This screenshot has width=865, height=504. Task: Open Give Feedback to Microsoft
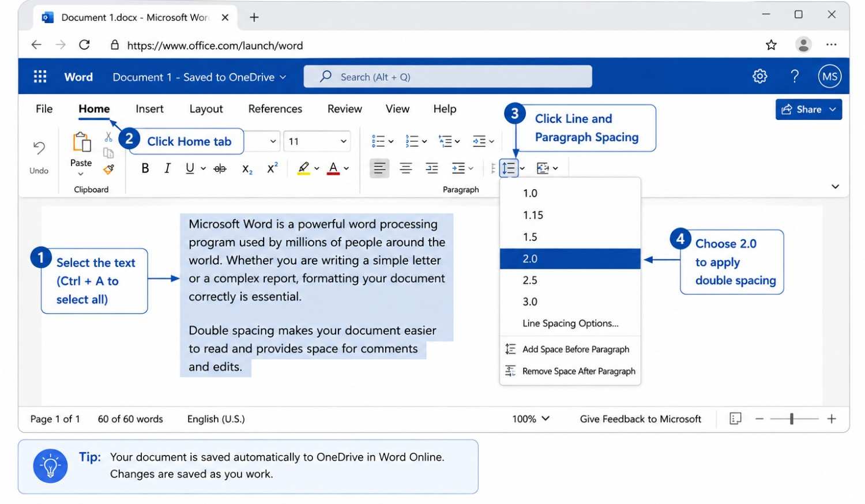click(x=641, y=419)
